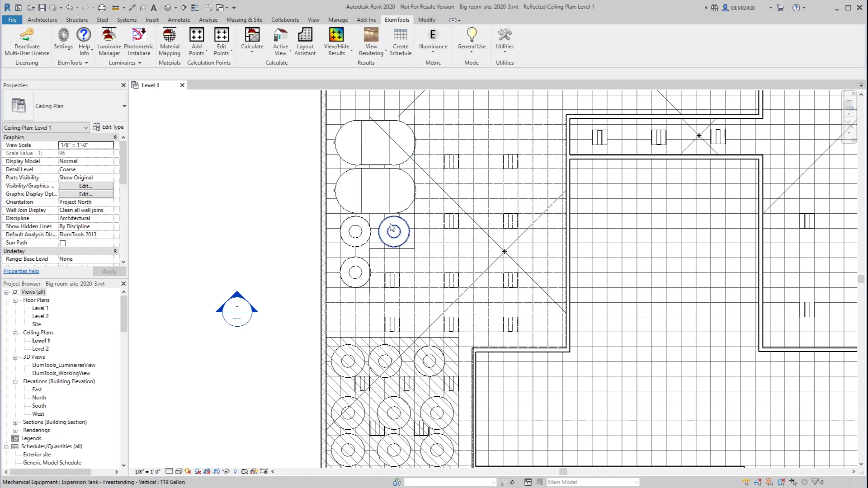The image size is (868, 488).
Task: Click Deactivate Multi-User License
Action: 27,42
